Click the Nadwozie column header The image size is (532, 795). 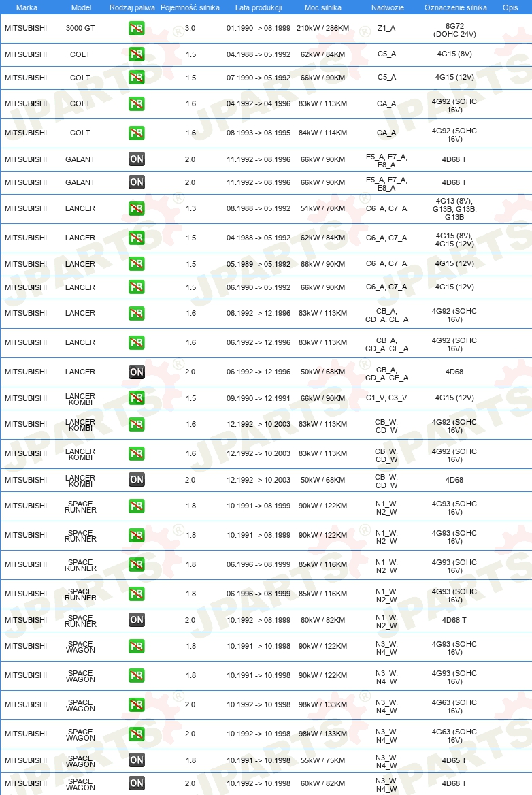(x=388, y=7)
